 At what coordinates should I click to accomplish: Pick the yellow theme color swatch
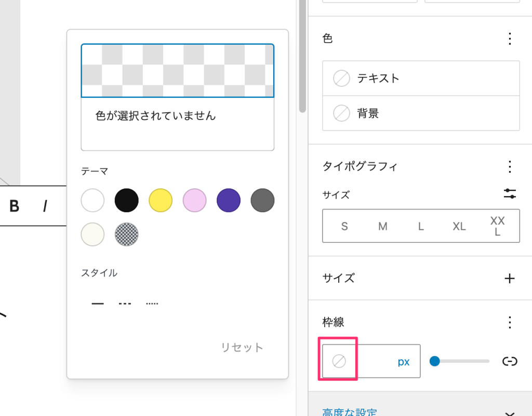(x=161, y=200)
